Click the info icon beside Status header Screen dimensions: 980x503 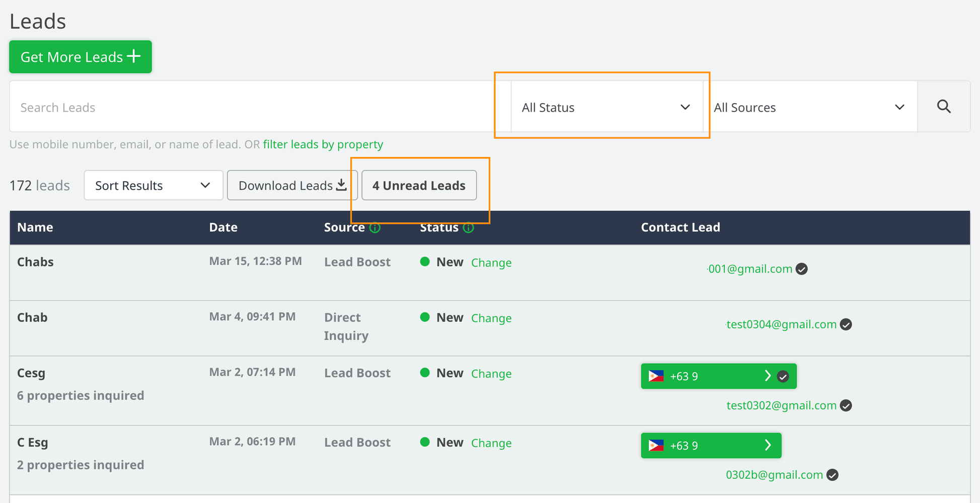point(469,228)
